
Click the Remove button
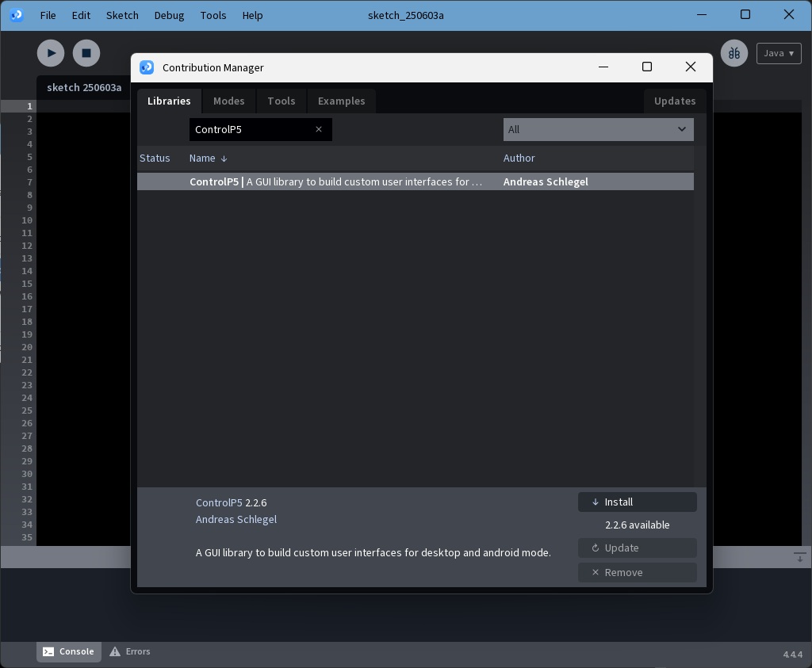pos(637,572)
